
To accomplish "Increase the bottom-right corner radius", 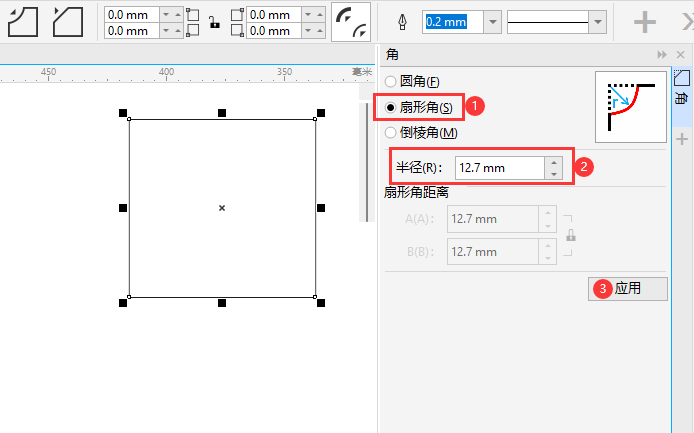I will [x=320, y=31].
